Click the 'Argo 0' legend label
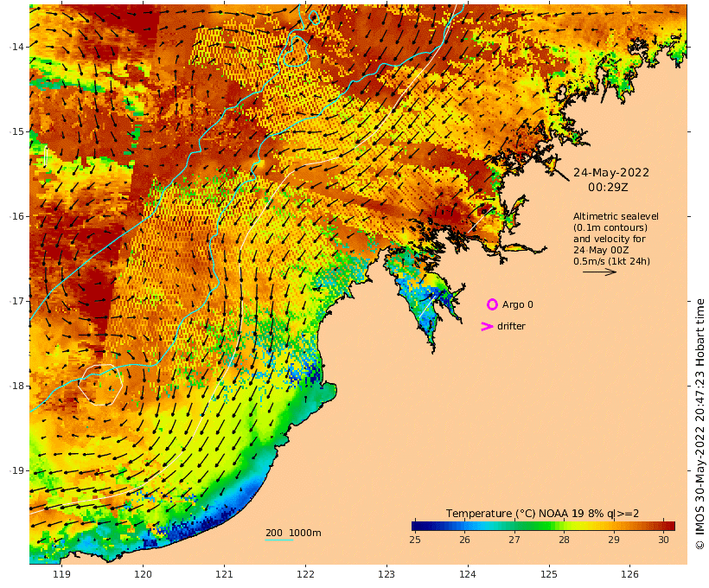709x588 pixels. click(x=517, y=304)
